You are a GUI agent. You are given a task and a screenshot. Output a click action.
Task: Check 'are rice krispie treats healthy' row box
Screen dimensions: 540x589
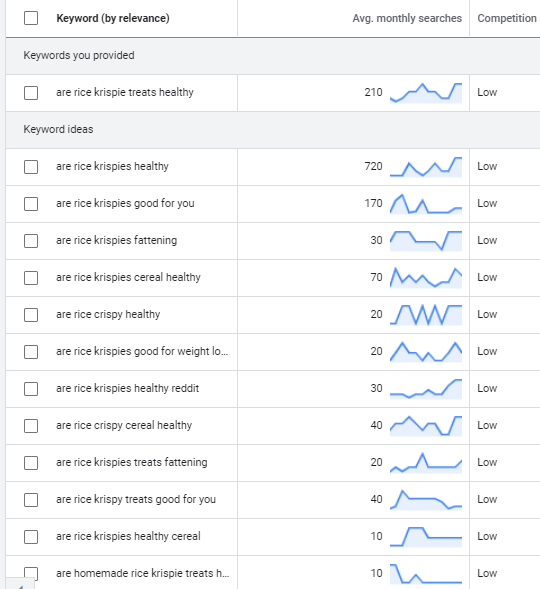tap(31, 93)
